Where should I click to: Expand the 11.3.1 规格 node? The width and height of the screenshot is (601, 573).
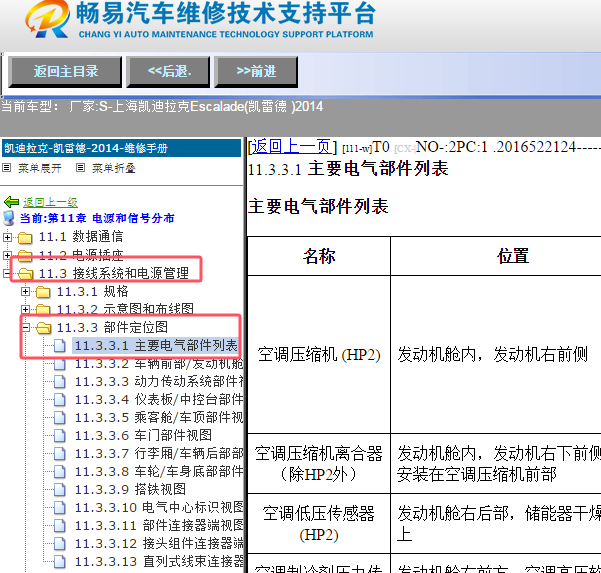[25, 292]
